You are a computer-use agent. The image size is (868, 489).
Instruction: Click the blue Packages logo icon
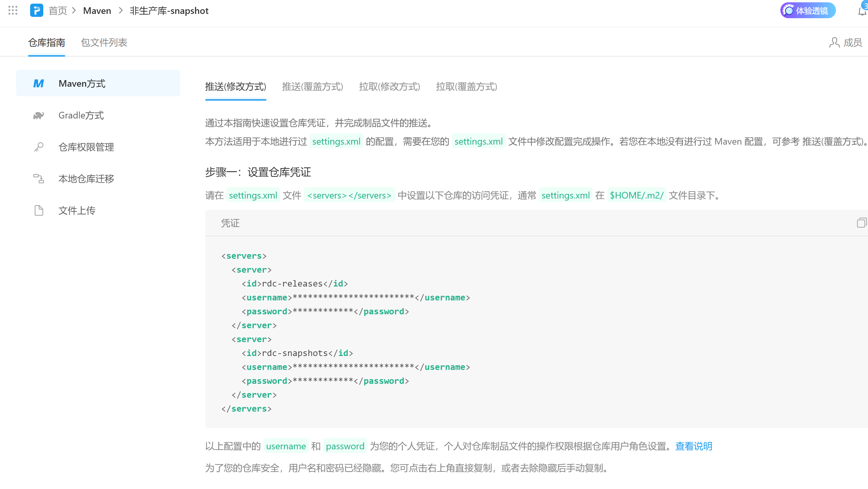coord(36,11)
